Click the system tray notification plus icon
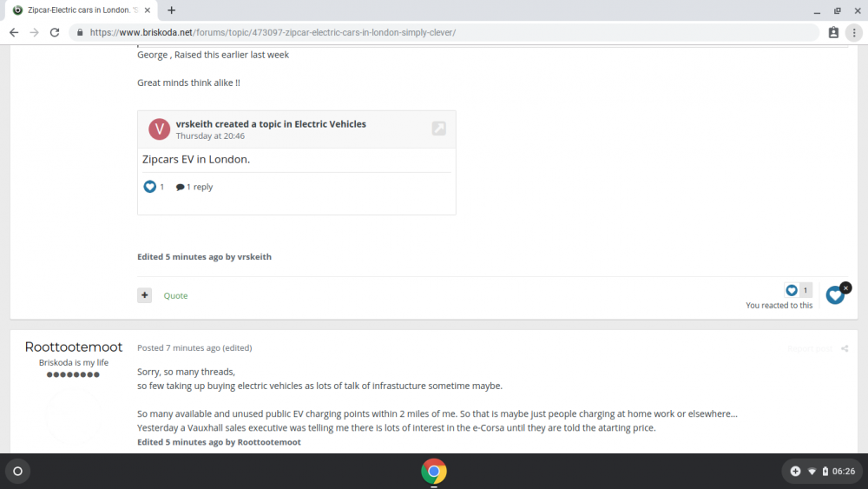This screenshot has width=868, height=489. click(x=795, y=472)
